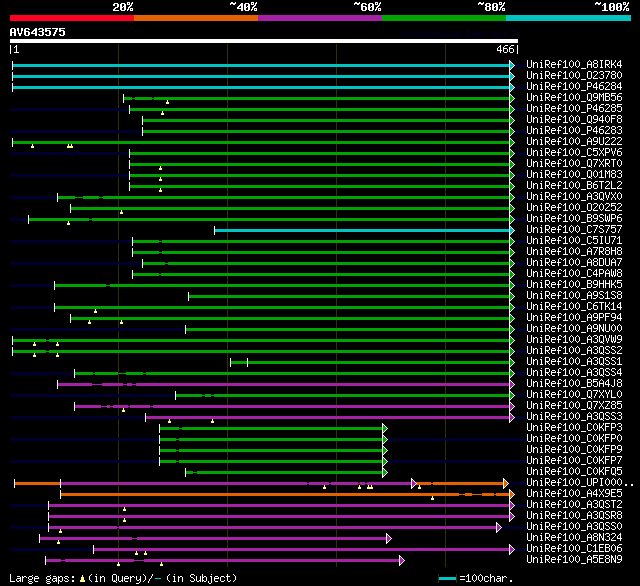Click the UniRef100_A3QSS1 label
The width and height of the screenshot is (640, 586).
(574, 362)
